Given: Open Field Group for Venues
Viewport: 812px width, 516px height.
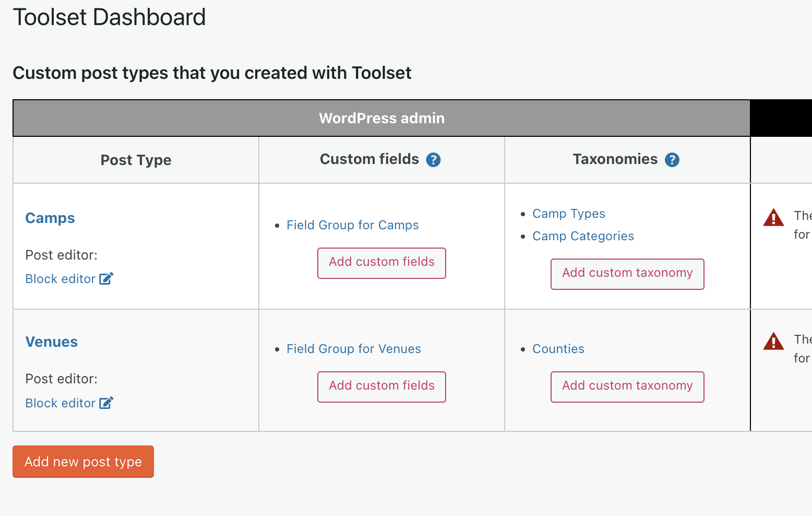Looking at the screenshot, I should tap(354, 349).
